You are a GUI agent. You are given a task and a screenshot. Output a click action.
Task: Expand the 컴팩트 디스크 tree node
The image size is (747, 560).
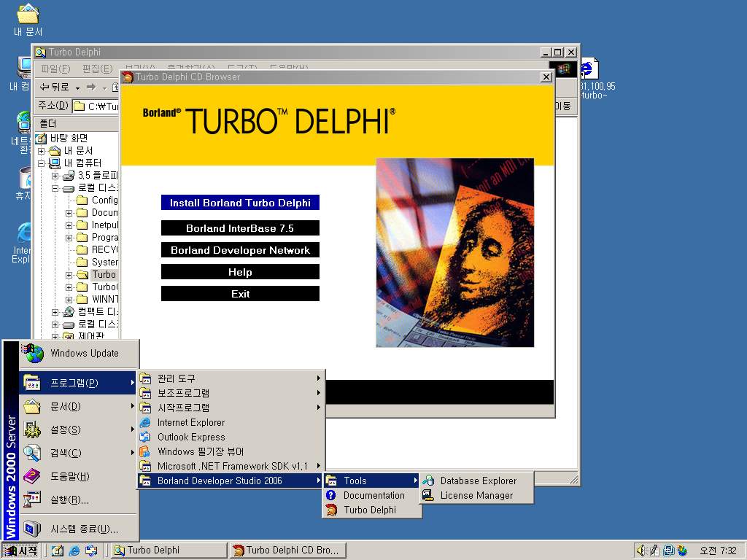pyautogui.click(x=55, y=312)
